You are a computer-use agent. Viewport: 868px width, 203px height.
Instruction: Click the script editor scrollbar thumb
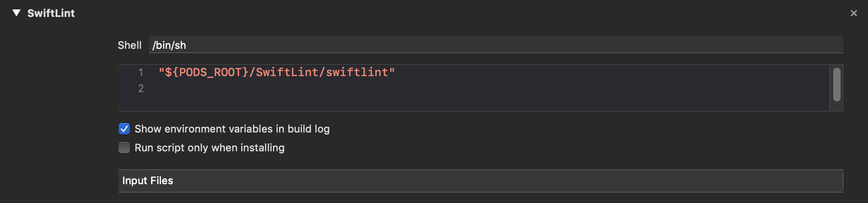tap(836, 85)
